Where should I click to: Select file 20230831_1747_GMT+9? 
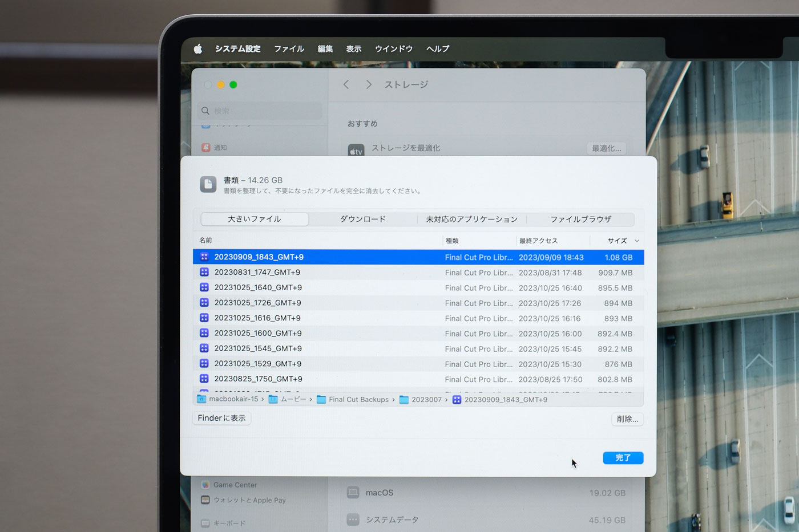(x=418, y=273)
